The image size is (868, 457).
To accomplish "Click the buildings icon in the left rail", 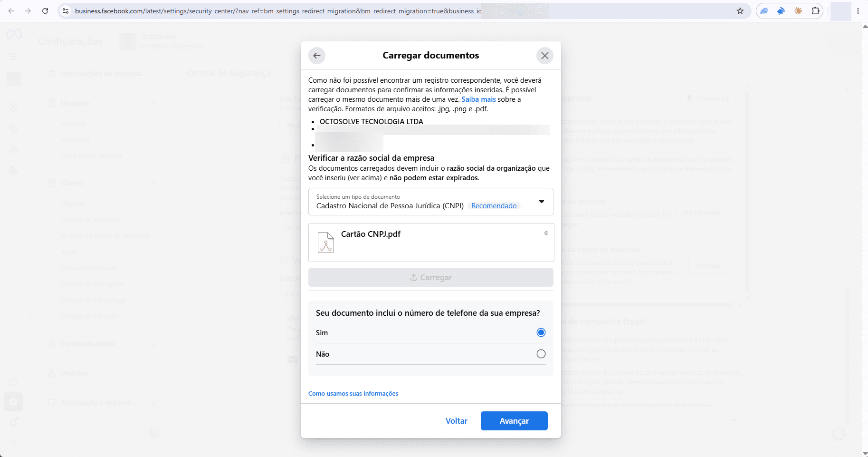I will click(x=13, y=170).
